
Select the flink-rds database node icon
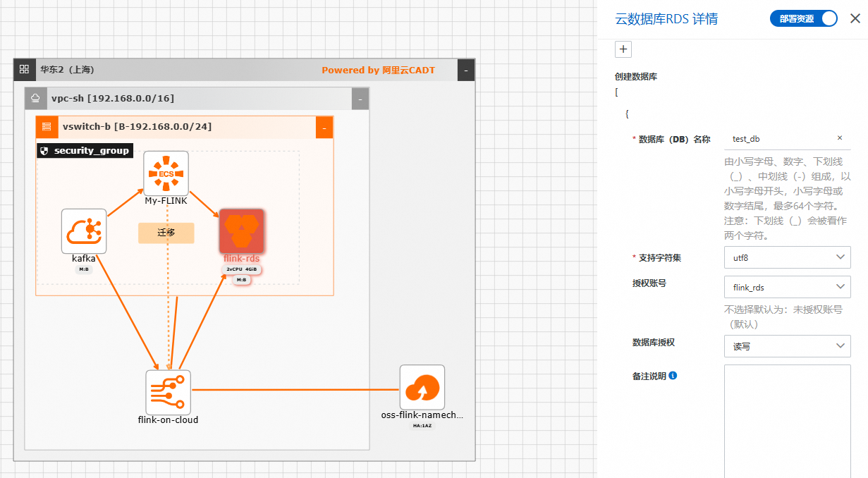pos(242,231)
